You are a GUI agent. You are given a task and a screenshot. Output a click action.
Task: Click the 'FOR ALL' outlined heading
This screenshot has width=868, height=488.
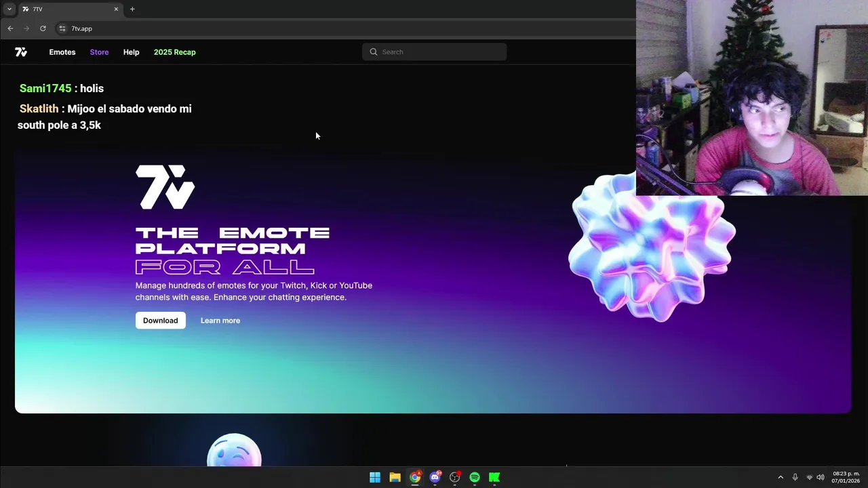tap(224, 266)
